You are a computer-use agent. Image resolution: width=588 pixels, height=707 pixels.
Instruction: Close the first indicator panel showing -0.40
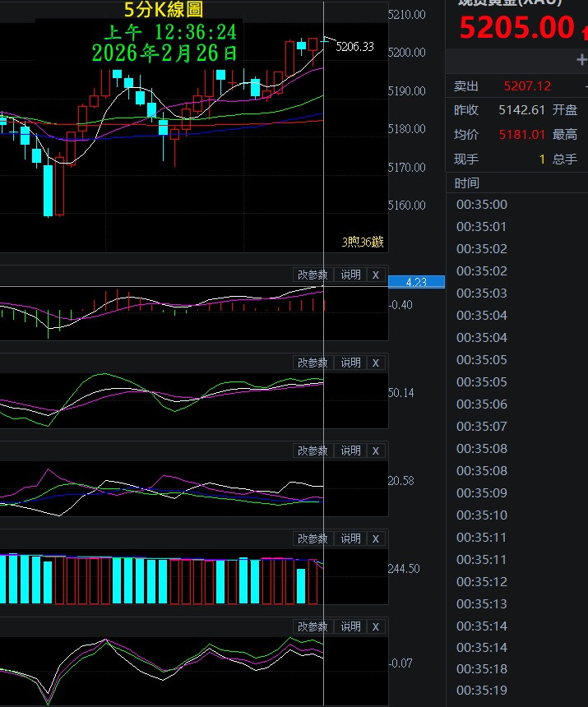point(375,275)
